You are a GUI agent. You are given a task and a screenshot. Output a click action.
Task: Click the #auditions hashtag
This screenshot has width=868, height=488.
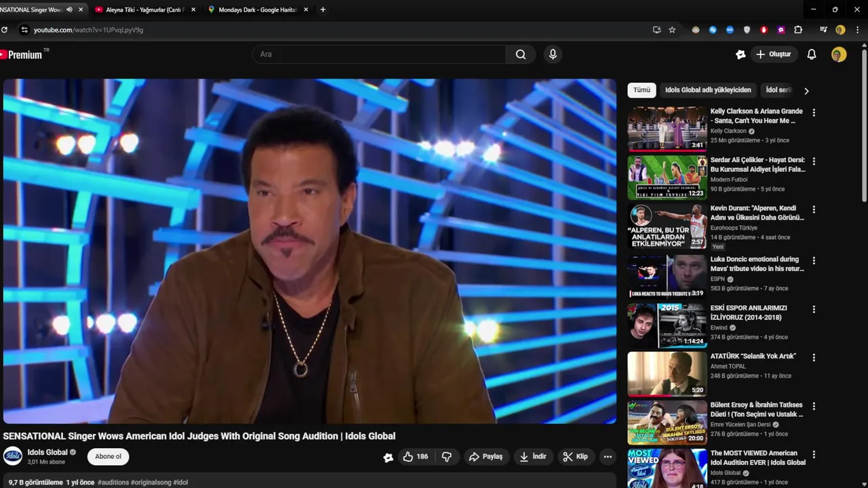coord(113,483)
